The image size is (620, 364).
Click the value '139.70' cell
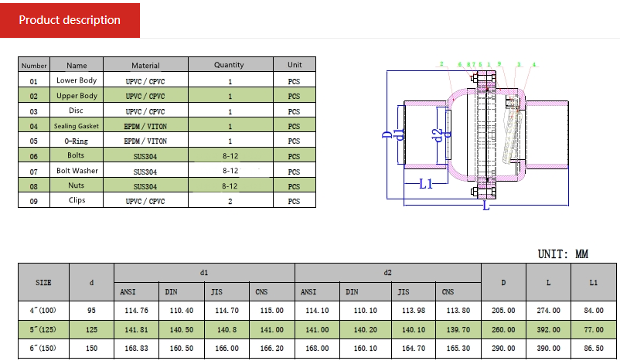(458, 329)
